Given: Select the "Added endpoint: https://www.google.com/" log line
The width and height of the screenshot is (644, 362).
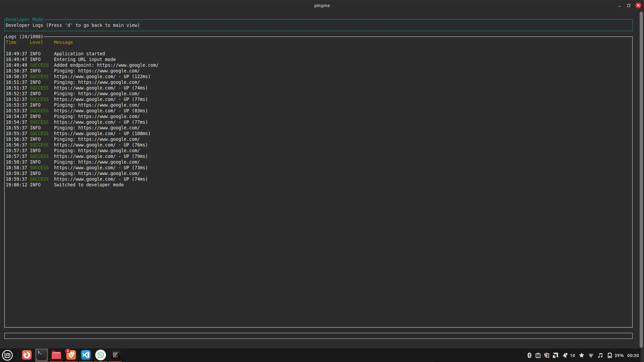Looking at the screenshot, I should click(x=82, y=65).
